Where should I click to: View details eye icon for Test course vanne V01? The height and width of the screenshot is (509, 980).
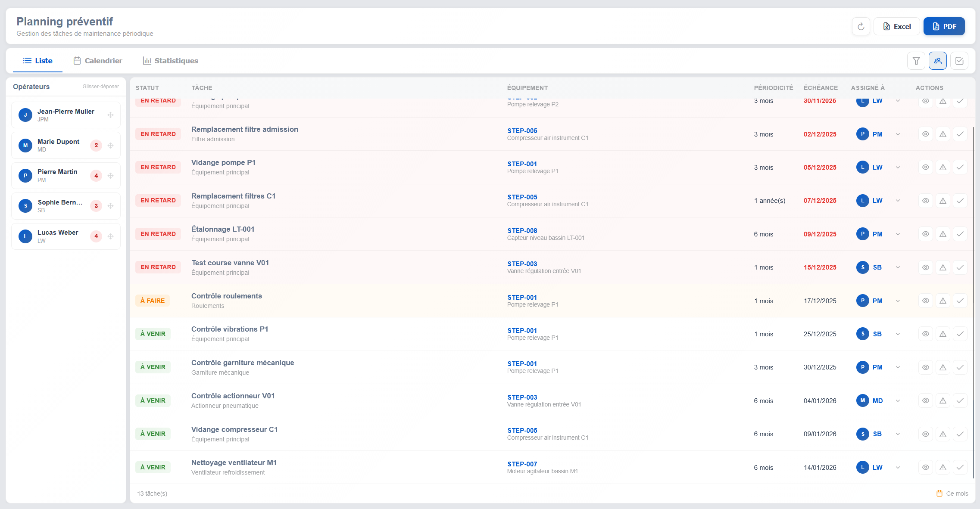pyautogui.click(x=925, y=267)
